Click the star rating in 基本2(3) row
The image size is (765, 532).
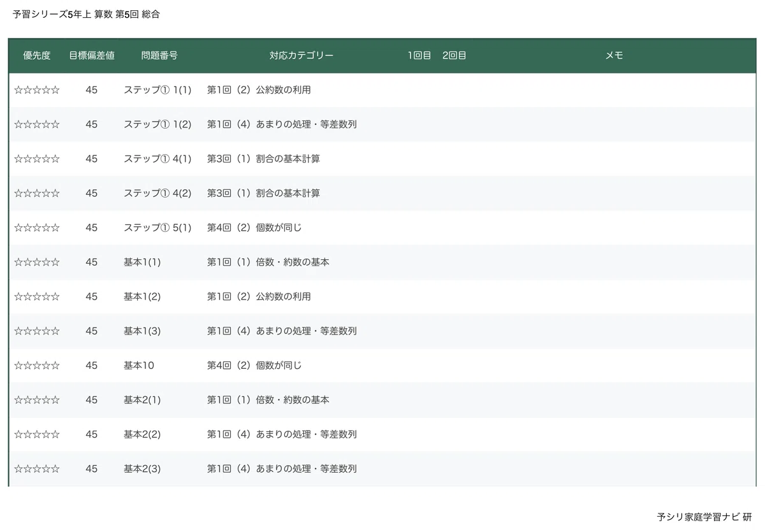[37, 469]
